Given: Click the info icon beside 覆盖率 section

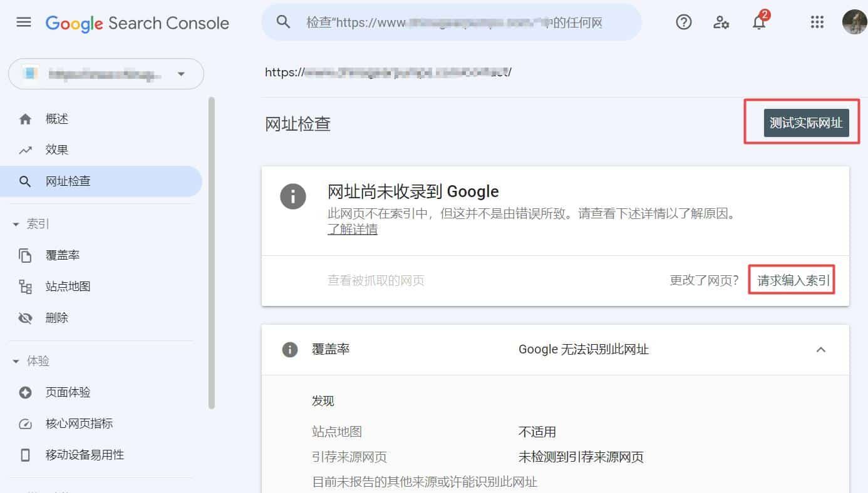Looking at the screenshot, I should 289,350.
